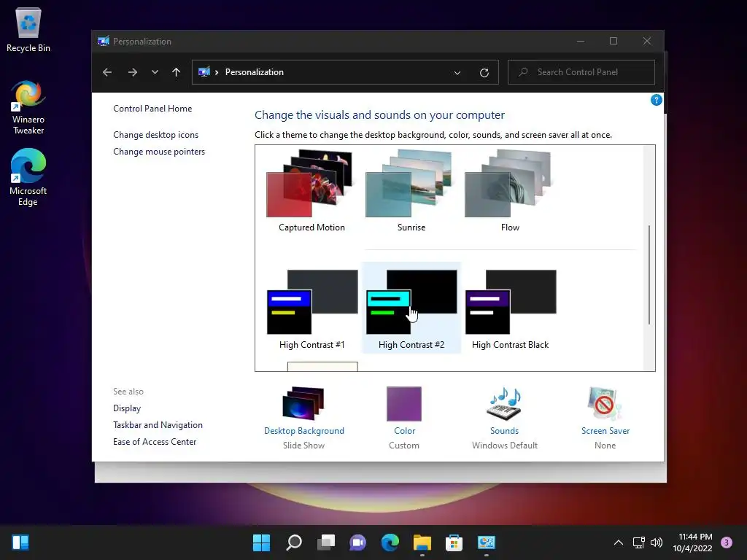Go back with the left arrow button

coord(107,72)
